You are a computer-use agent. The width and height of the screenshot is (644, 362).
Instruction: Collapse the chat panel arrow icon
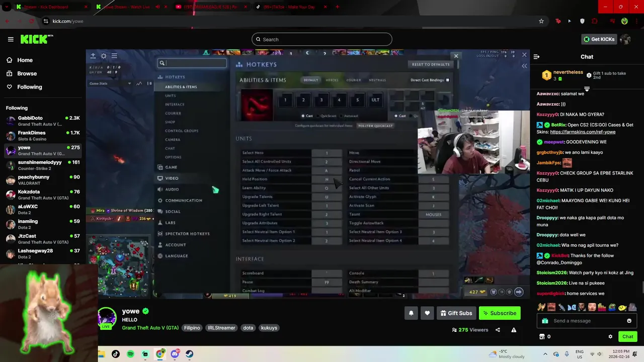coord(536,57)
